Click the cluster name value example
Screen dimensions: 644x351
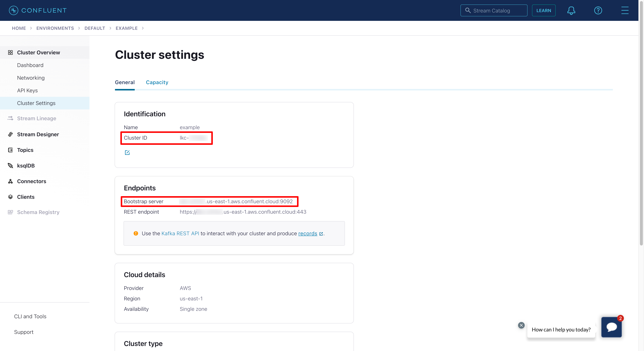click(190, 127)
